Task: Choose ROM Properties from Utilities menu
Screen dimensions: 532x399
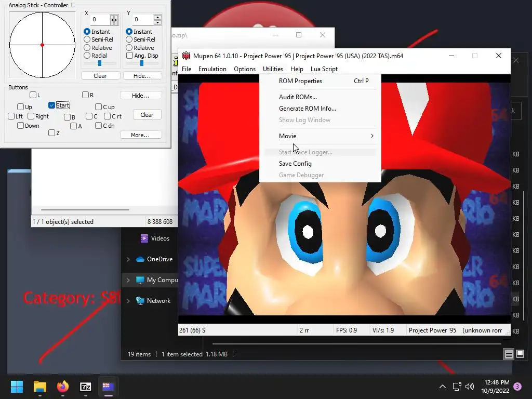Action: 320,81
